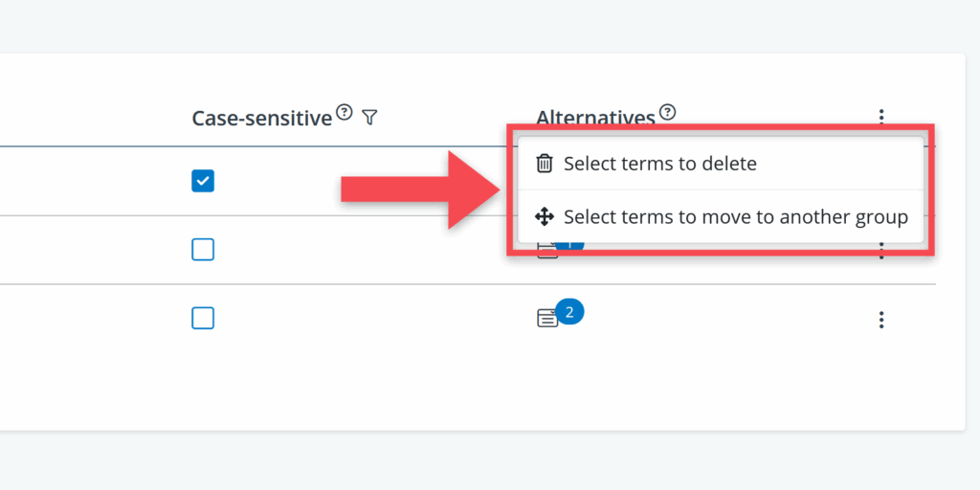980x490 pixels.
Task: Open the Case-sensitive help tooltip icon
Action: tap(345, 113)
